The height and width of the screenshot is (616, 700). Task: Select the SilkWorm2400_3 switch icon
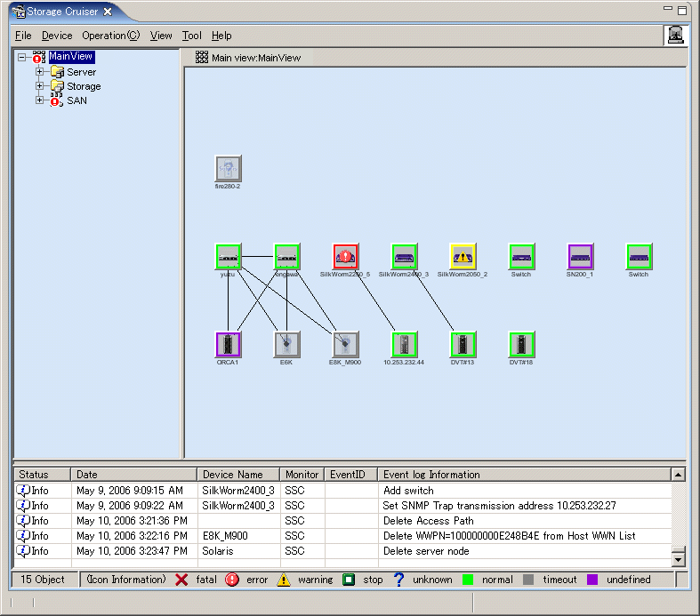(x=404, y=257)
